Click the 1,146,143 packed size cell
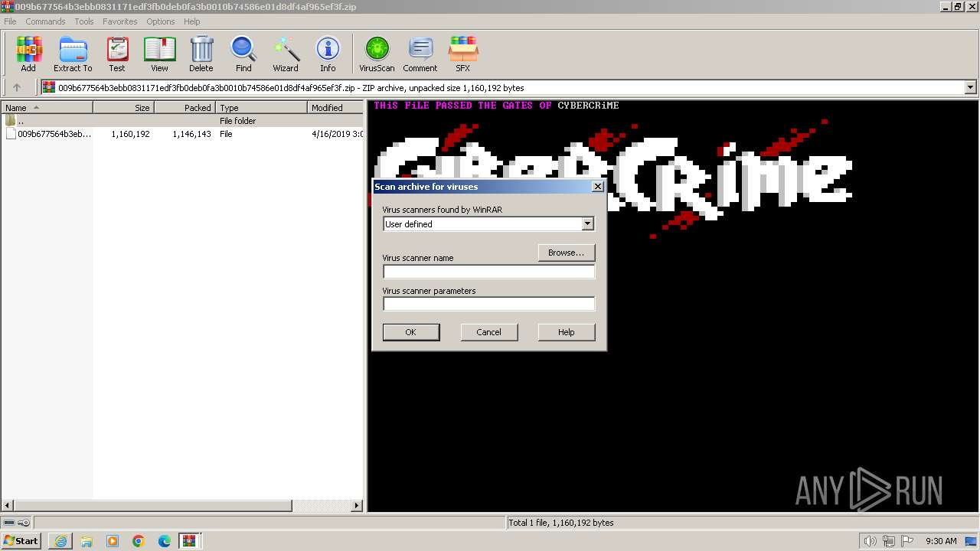This screenshot has height=551, width=980. tap(191, 134)
